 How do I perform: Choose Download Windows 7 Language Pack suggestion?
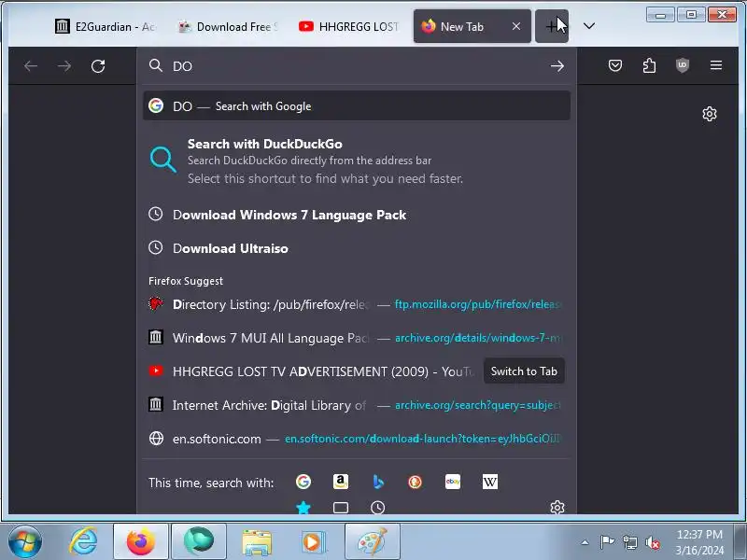(x=357, y=215)
